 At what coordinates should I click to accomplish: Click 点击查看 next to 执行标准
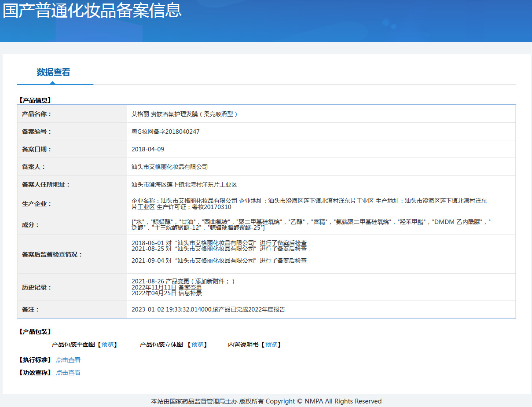click(68, 360)
